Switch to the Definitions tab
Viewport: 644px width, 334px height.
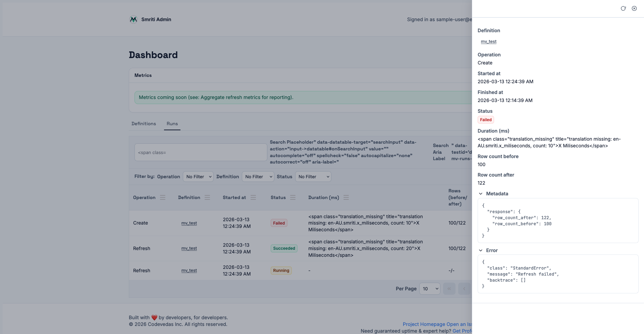tap(144, 124)
